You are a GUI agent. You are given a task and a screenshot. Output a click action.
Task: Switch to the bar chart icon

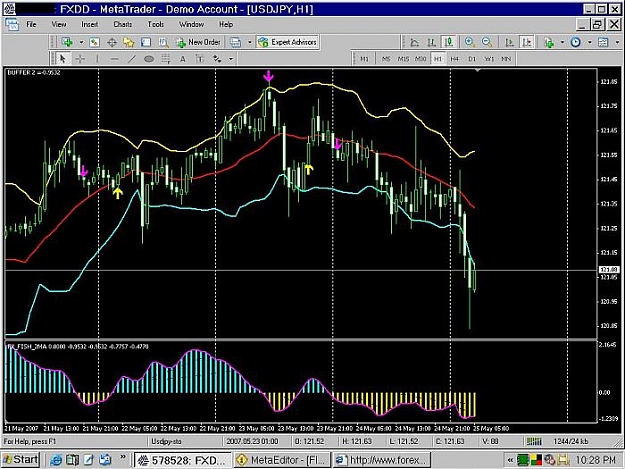pyautogui.click(x=432, y=42)
